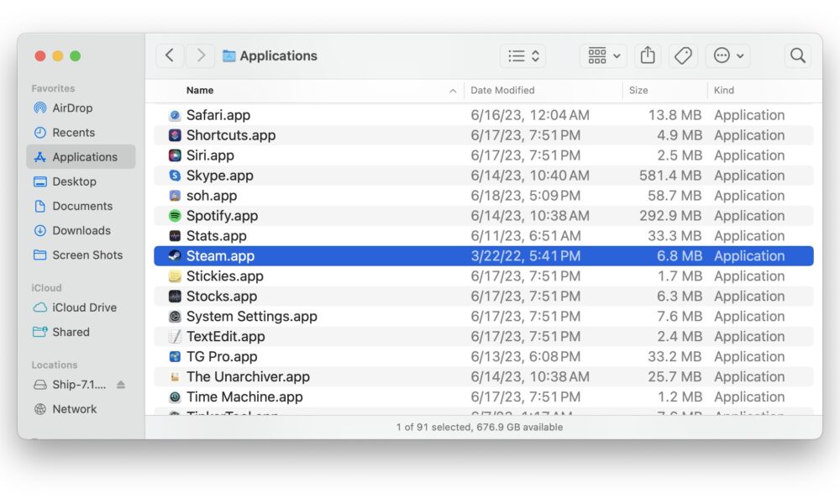Select the soh.app file name
Viewport: 840px width, 504px height.
(212, 196)
